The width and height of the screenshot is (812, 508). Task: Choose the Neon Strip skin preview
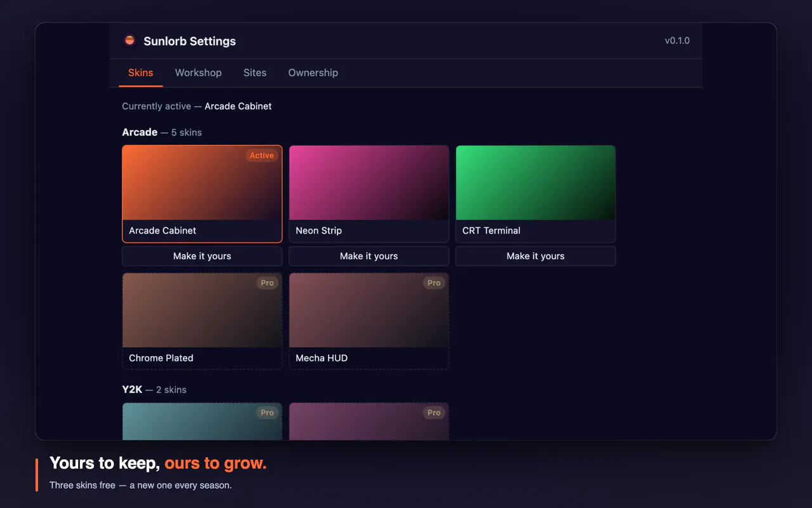[369, 194]
